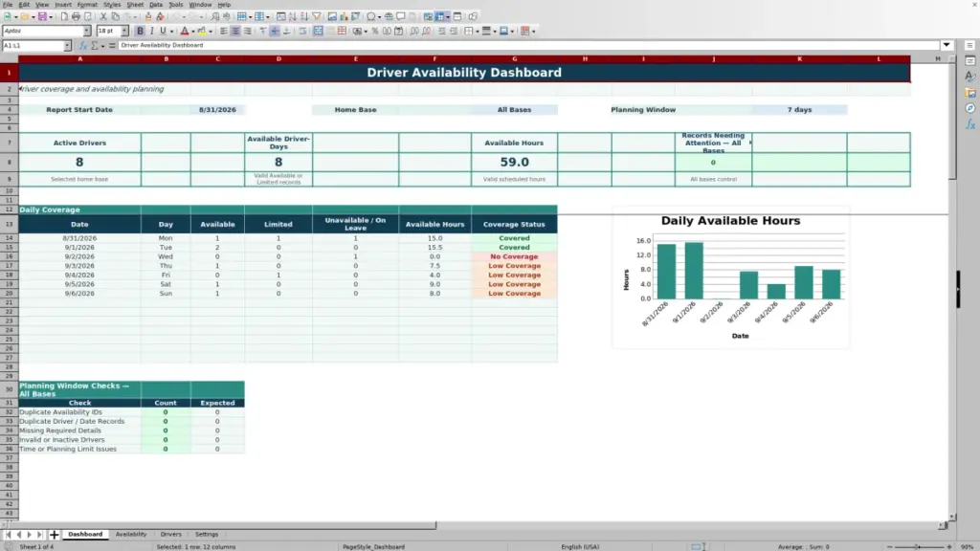Toggle Freeze Rows and Columns button
The image size is (980, 551).
point(440,16)
